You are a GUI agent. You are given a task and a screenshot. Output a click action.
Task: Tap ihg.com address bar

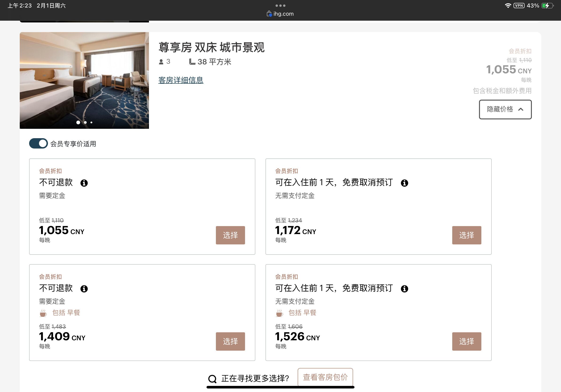(280, 14)
